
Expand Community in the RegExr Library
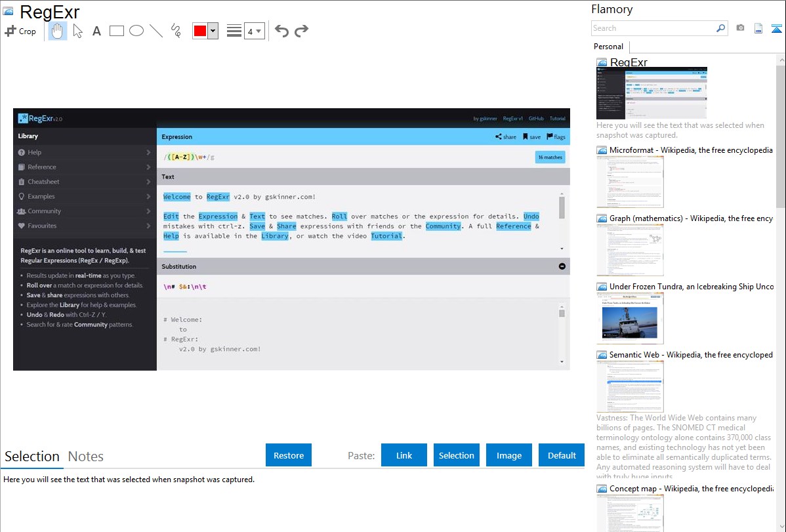[x=84, y=211]
